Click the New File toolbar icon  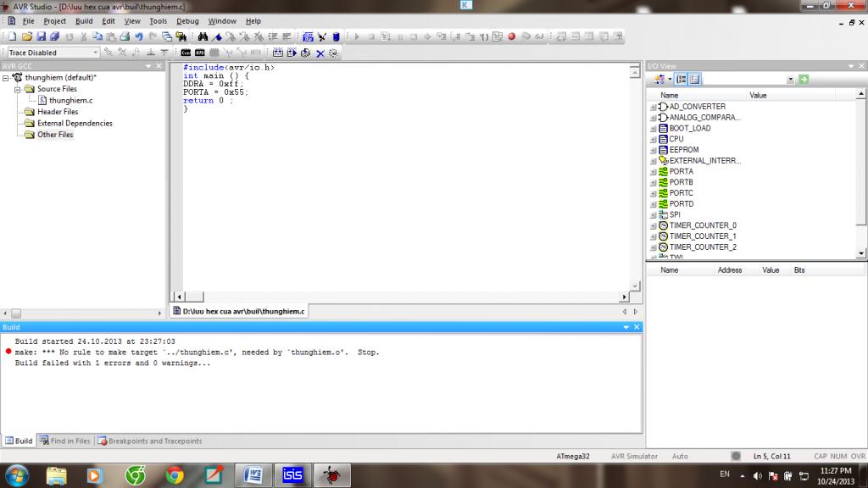[12, 36]
